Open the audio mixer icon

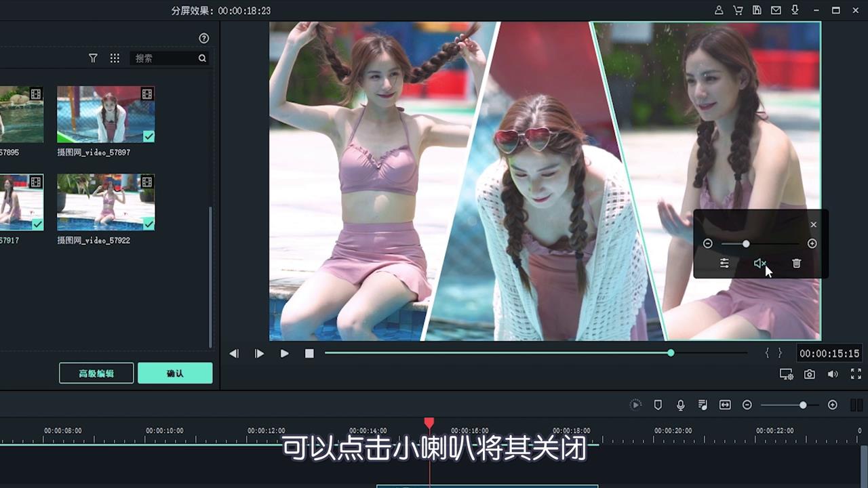point(703,405)
